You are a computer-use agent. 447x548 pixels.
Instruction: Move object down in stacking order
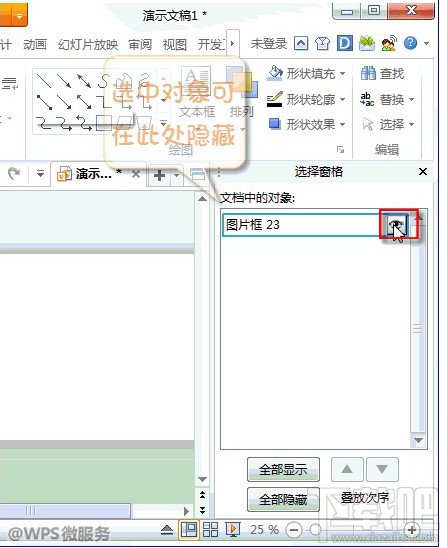(382, 469)
